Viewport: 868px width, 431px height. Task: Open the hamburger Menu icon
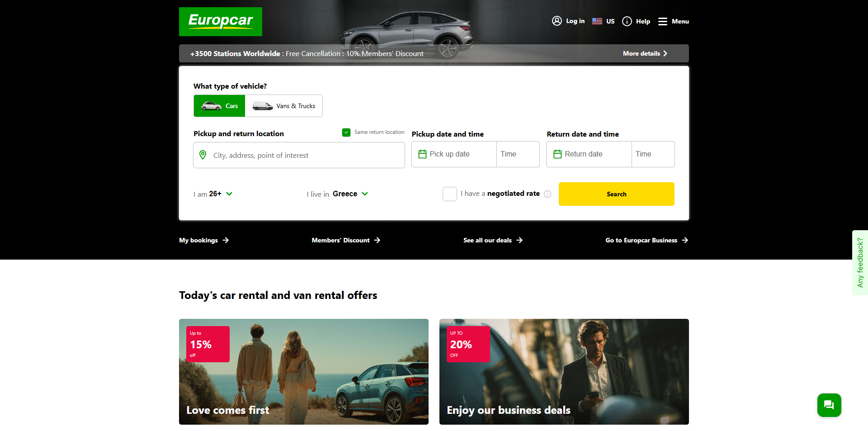click(x=663, y=21)
